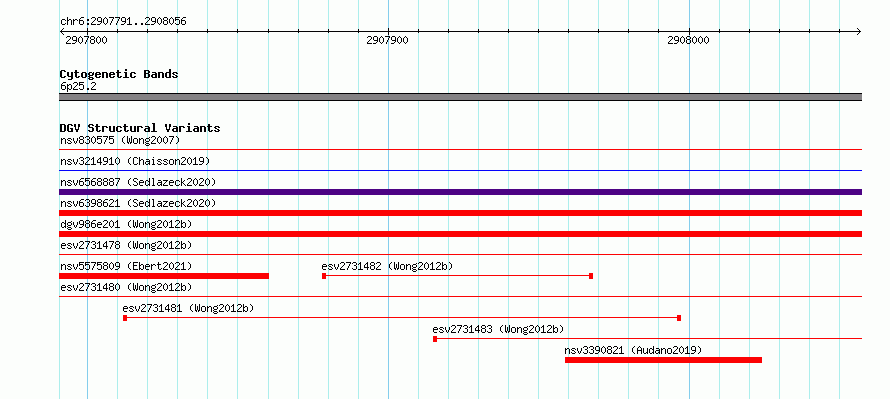Open esv2731481 (Wong2012b) label
Image resolution: width=890 pixels, height=399 pixels.
point(188,308)
